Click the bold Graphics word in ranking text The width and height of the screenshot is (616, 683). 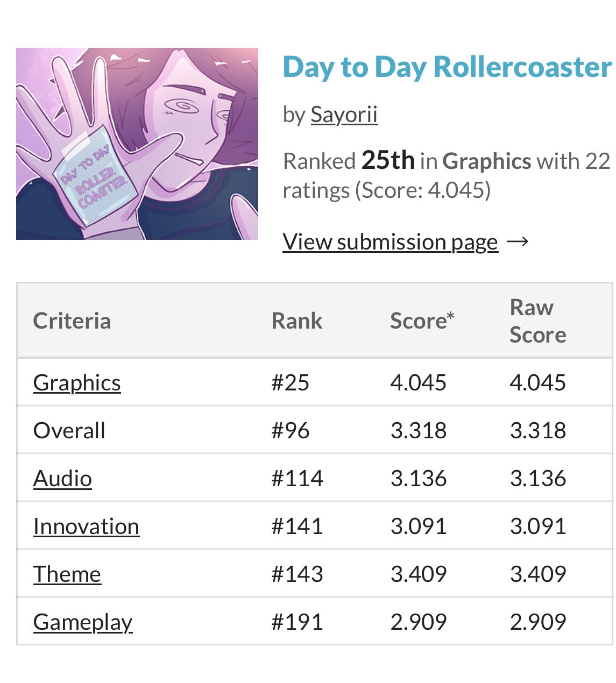[x=487, y=161]
